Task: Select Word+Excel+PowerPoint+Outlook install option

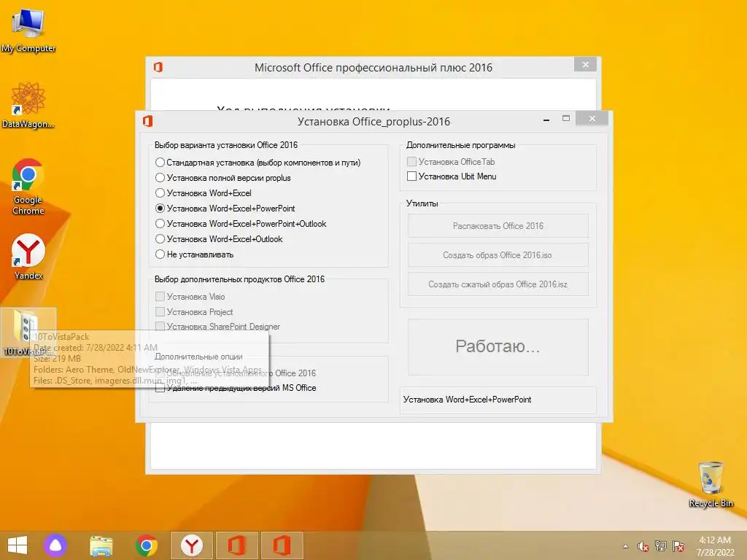Action: click(241, 223)
